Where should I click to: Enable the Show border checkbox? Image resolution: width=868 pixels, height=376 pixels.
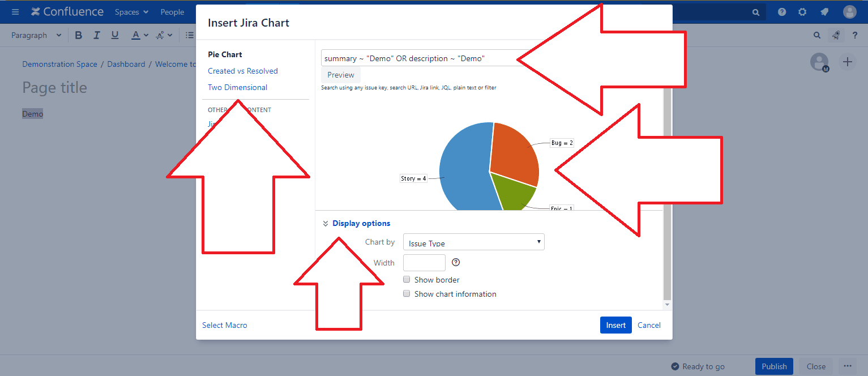pos(407,279)
